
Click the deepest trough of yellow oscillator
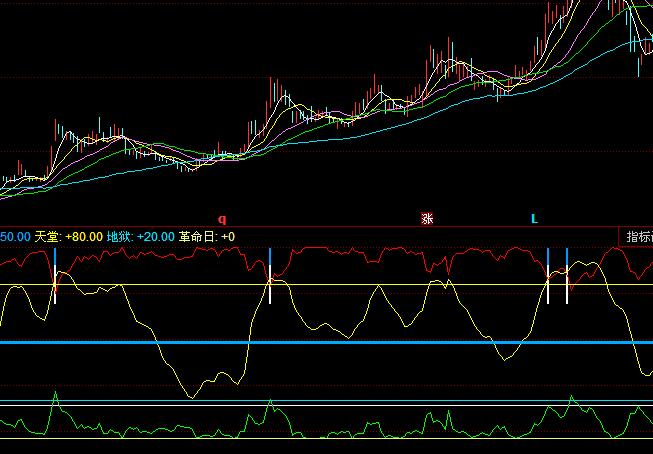190,396
